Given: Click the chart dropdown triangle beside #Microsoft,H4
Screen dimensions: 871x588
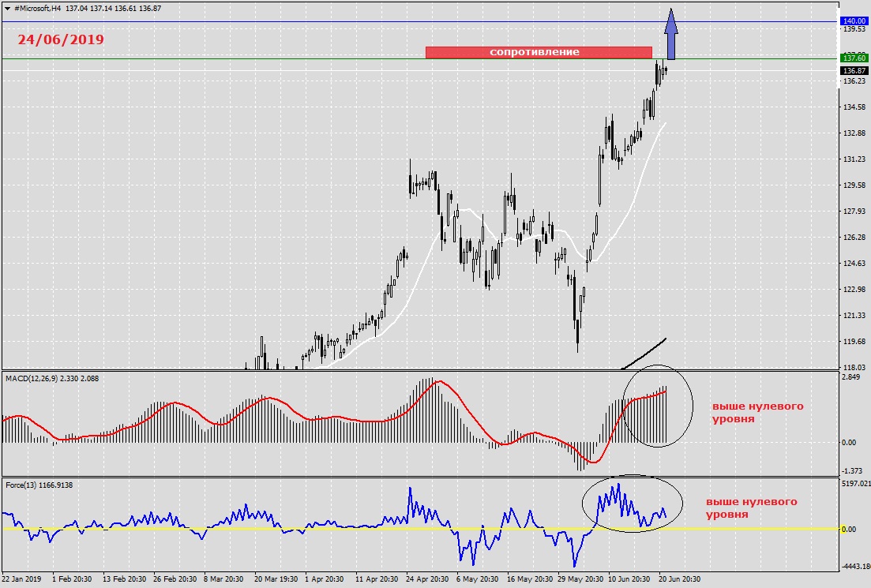Looking at the screenshot, I should pos(7,9).
